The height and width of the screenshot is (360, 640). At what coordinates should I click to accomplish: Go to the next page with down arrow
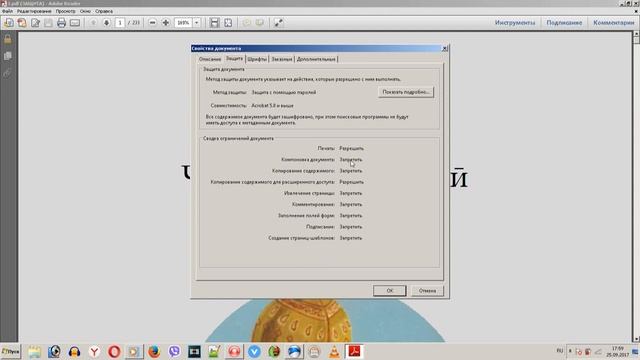107,23
